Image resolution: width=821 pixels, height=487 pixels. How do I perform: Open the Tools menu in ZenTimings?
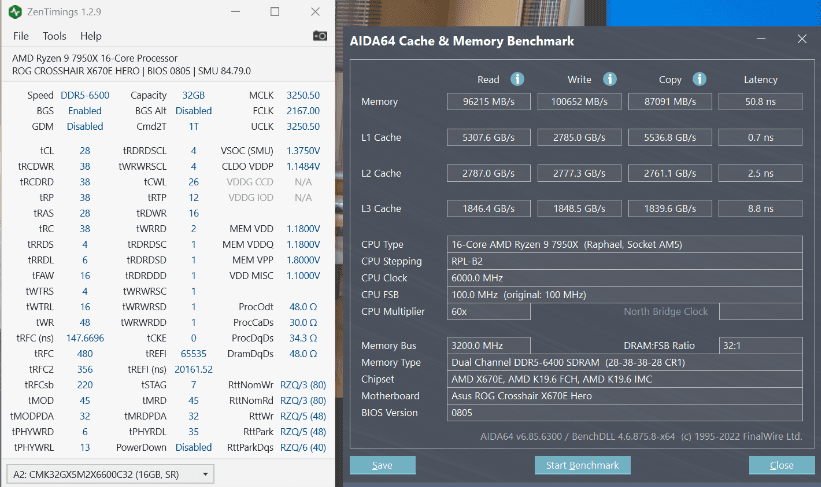(x=54, y=36)
